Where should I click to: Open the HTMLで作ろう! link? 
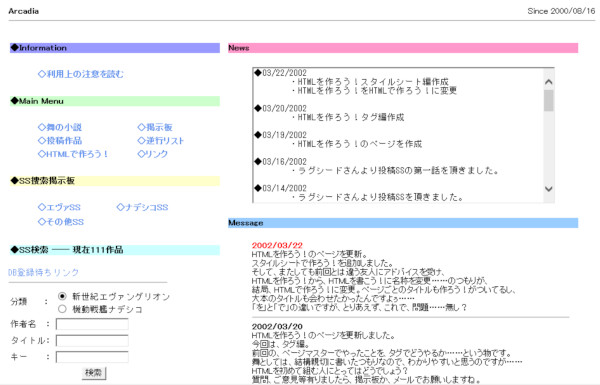(x=73, y=154)
